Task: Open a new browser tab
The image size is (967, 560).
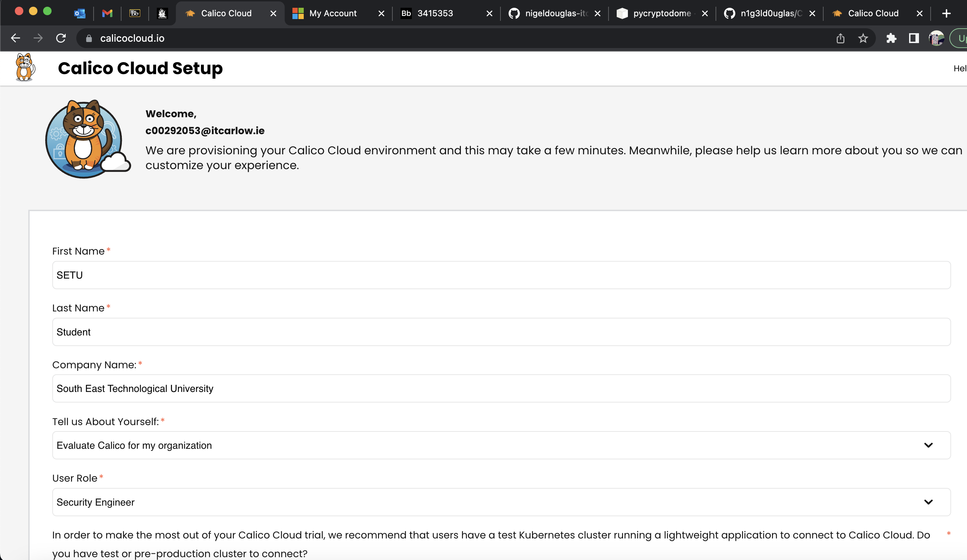Action: click(x=946, y=13)
